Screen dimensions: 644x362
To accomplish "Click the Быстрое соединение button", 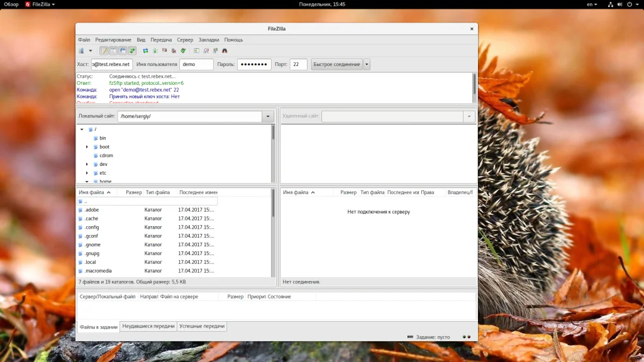I will coord(336,64).
